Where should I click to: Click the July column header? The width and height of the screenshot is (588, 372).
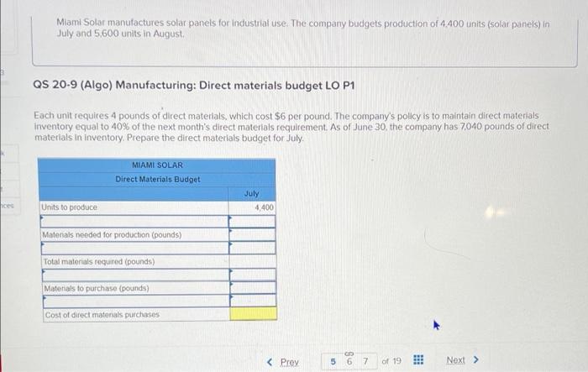[x=252, y=193]
